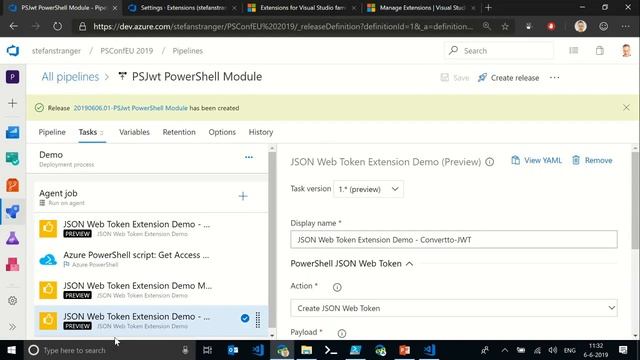The height and width of the screenshot is (360, 640).
Task: Open Project settings gear icon
Action: (13, 301)
